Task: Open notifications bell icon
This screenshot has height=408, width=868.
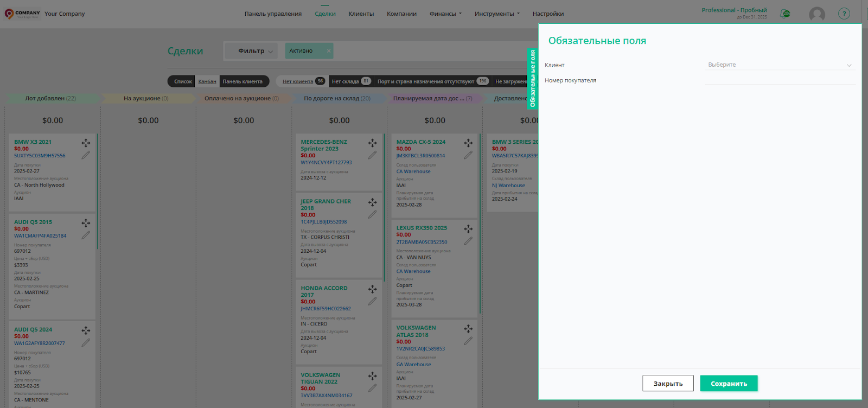Action: (785, 14)
